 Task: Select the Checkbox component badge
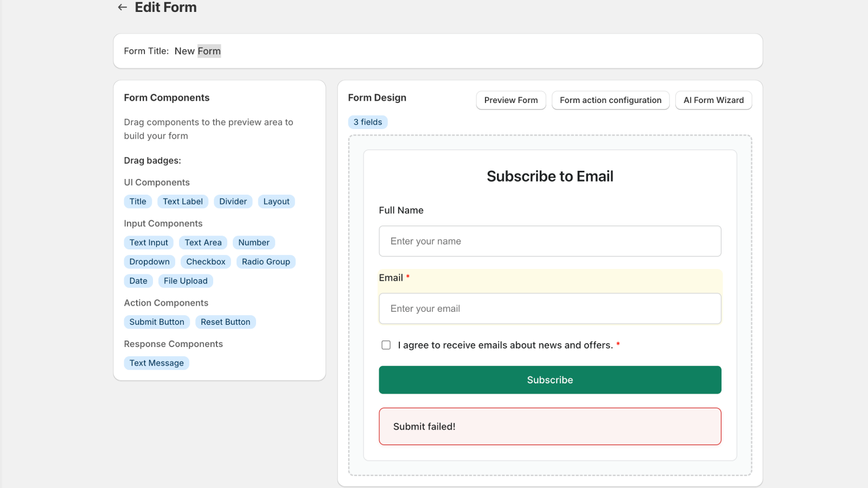(x=206, y=262)
